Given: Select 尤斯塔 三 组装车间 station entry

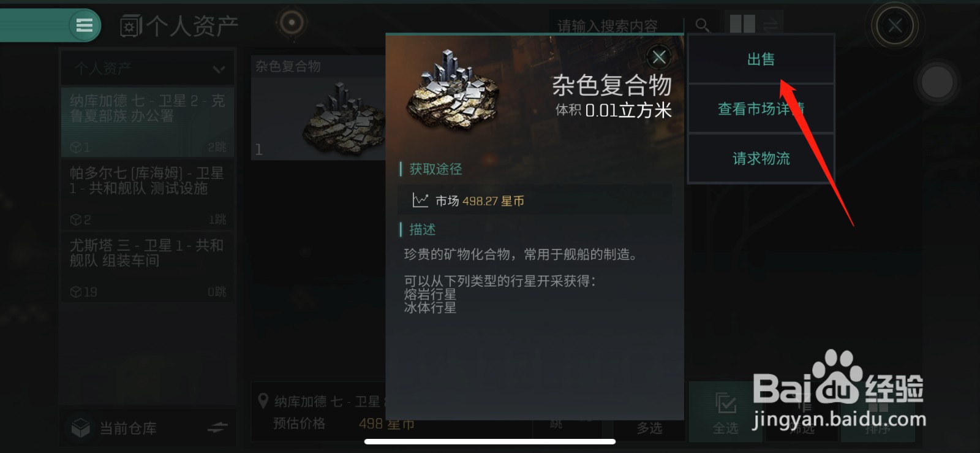Looking at the screenshot, I should coord(148,267).
